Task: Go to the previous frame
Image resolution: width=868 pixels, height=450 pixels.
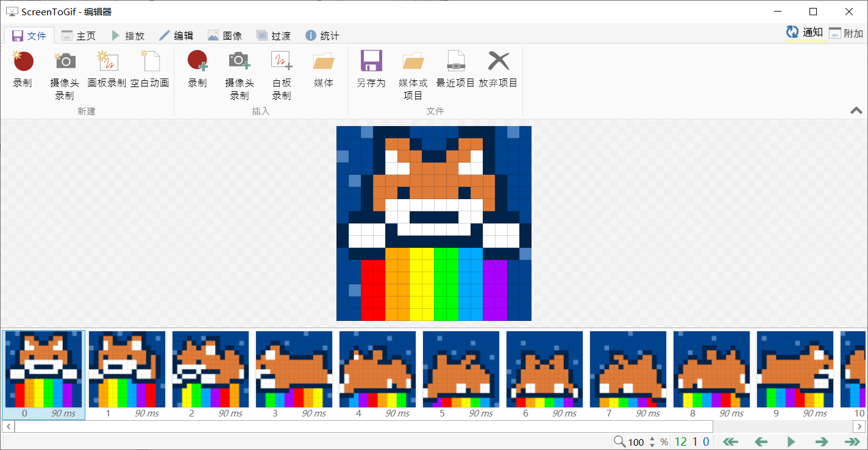Action: coord(761,441)
